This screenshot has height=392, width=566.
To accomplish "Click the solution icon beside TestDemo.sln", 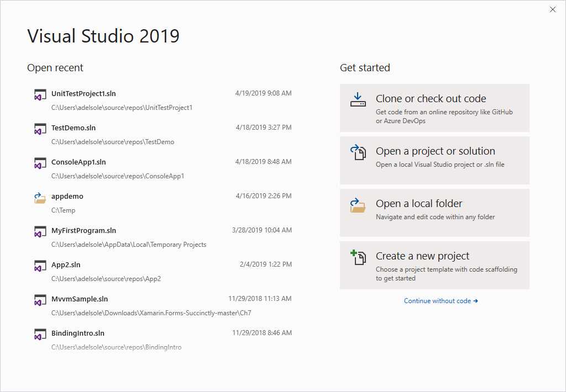I will (x=40, y=128).
